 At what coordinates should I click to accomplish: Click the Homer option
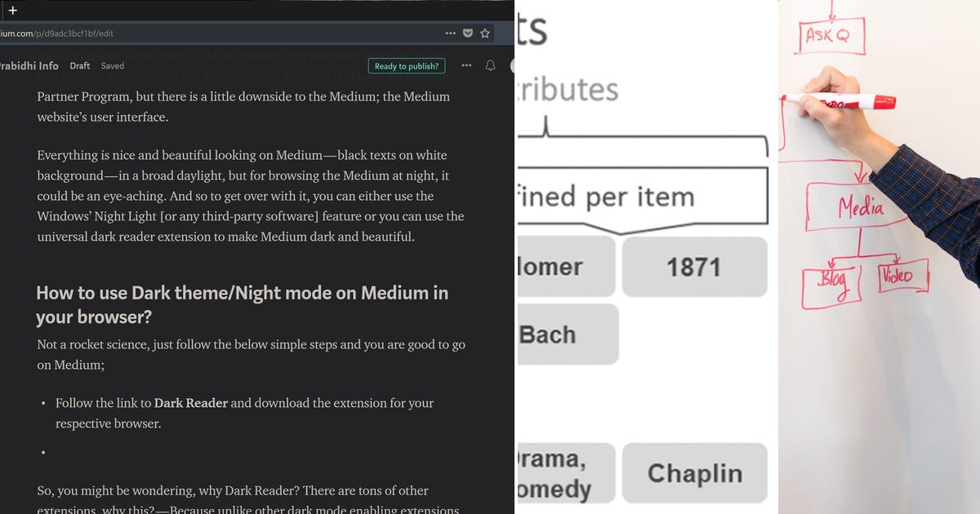pyautogui.click(x=563, y=267)
